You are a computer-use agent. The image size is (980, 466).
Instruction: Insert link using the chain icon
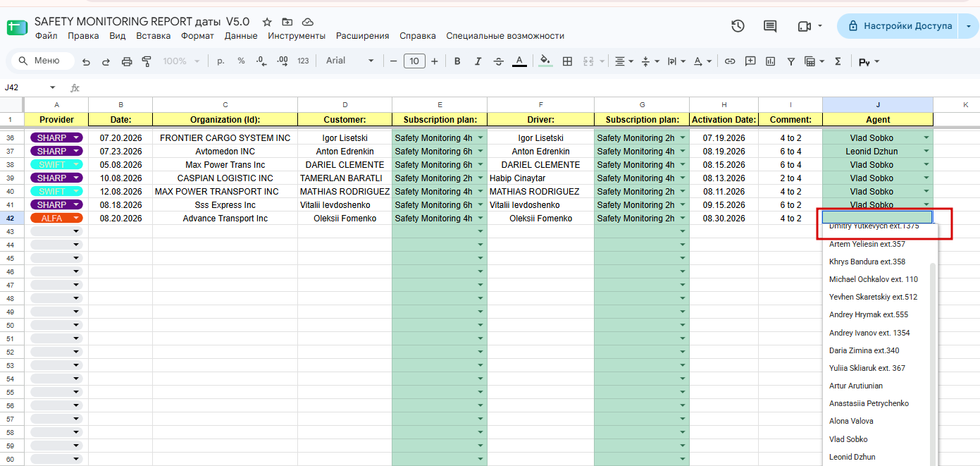730,61
